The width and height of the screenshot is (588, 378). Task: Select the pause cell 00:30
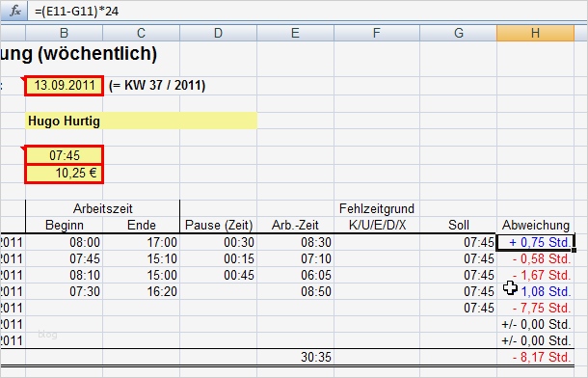[x=218, y=242]
